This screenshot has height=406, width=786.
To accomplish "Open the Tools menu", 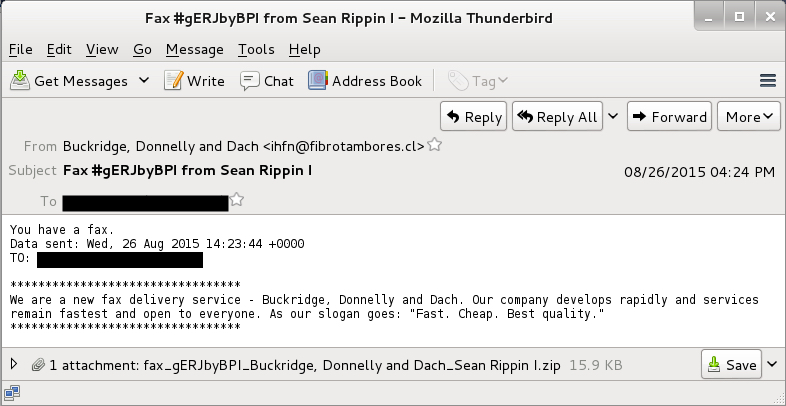I will point(256,49).
